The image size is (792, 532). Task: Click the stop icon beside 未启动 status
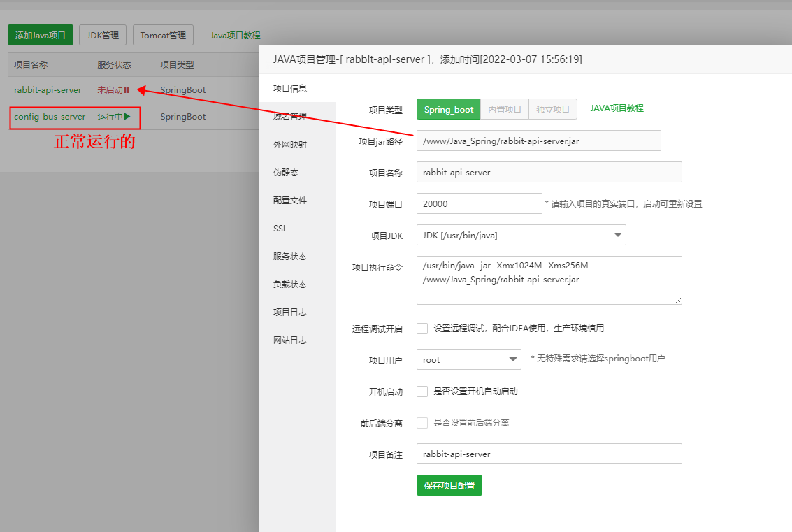(x=126, y=89)
